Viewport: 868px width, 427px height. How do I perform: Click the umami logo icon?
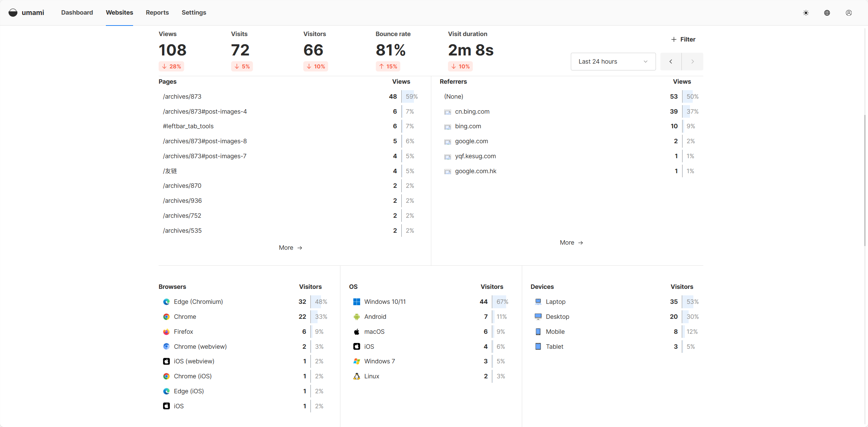13,13
